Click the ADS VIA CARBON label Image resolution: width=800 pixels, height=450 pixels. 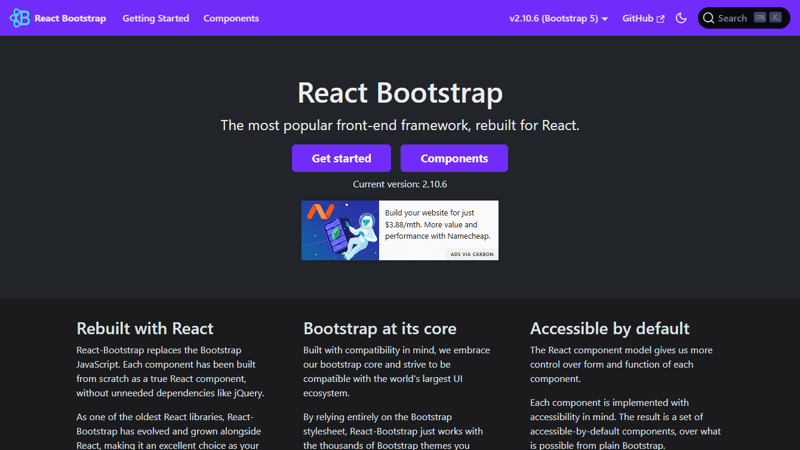472,254
